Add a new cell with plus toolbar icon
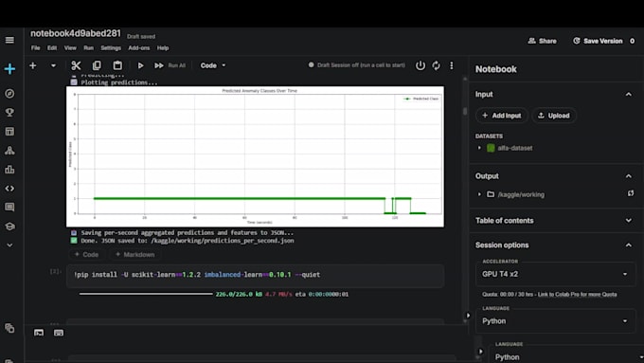 (33, 65)
